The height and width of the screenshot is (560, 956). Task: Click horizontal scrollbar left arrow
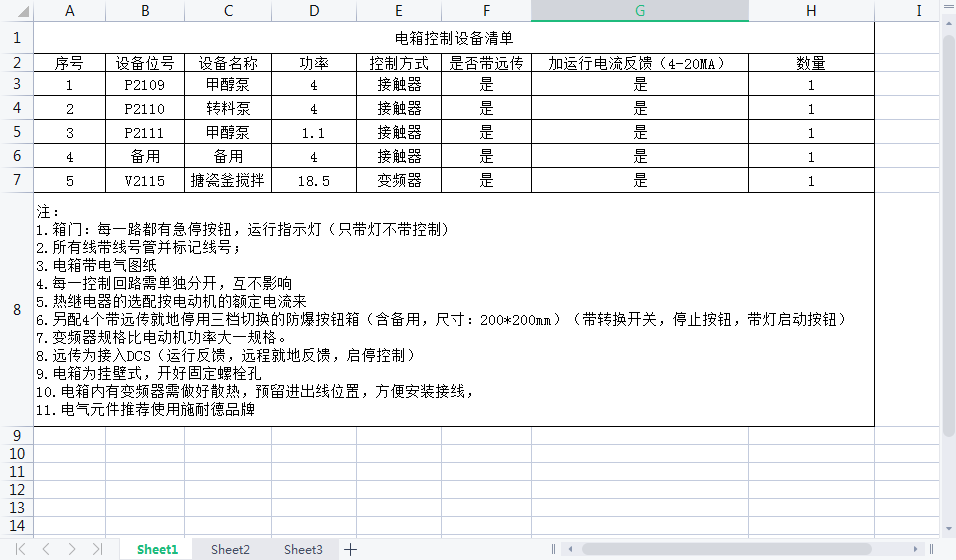569,549
